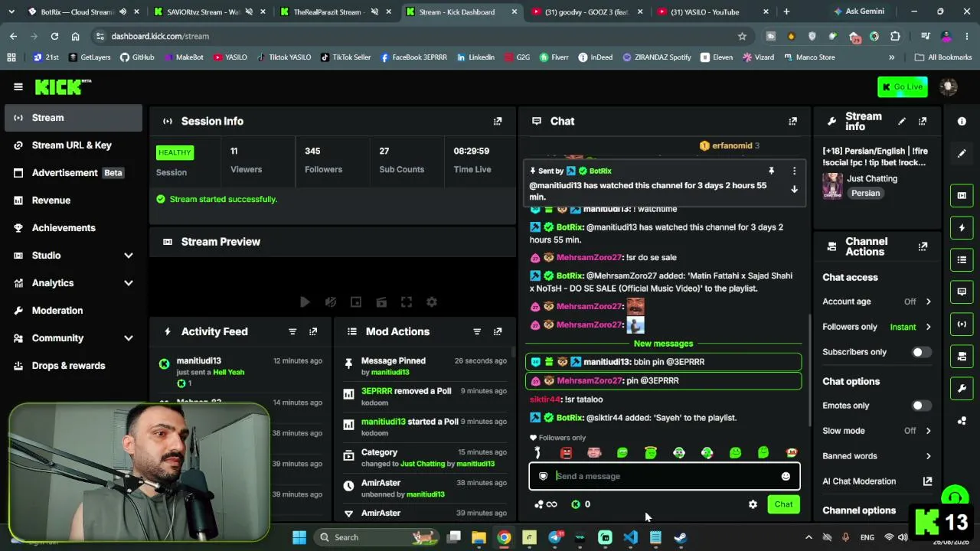Filter the Mod Actions list

[x=477, y=331]
